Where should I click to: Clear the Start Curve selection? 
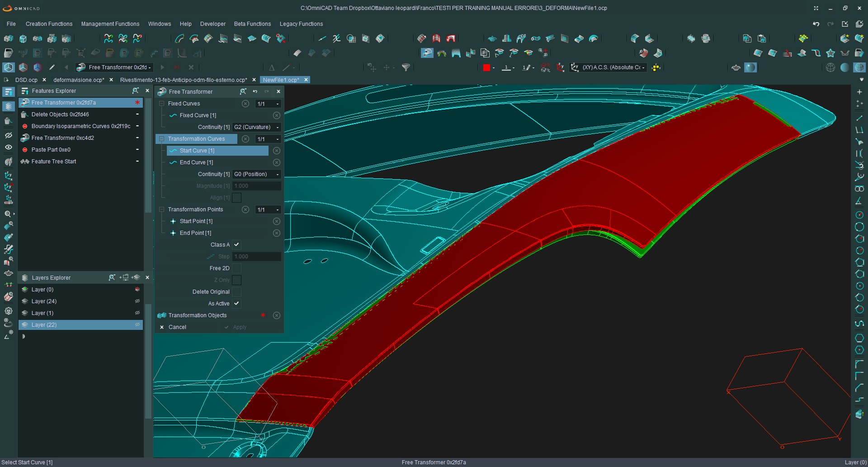click(x=277, y=151)
